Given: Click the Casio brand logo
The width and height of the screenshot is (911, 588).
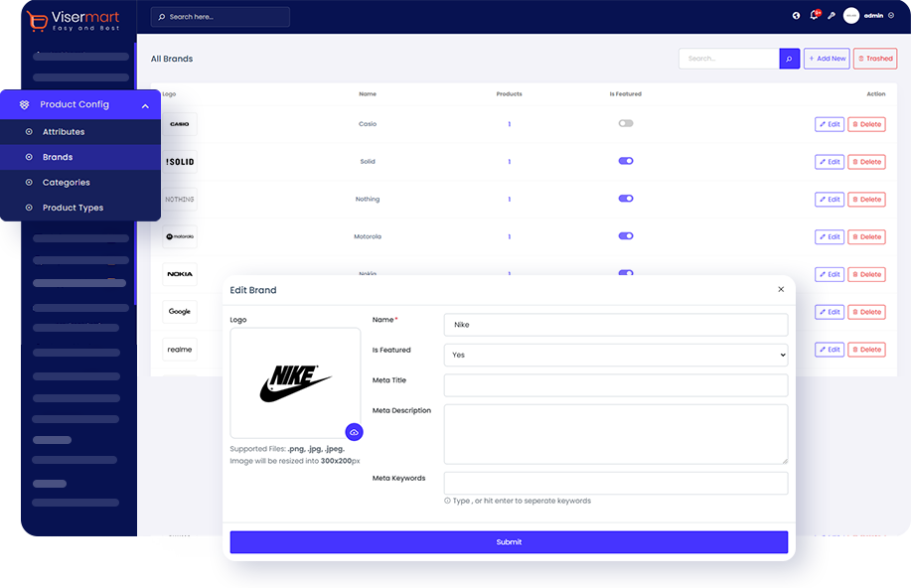Looking at the screenshot, I should [180, 124].
